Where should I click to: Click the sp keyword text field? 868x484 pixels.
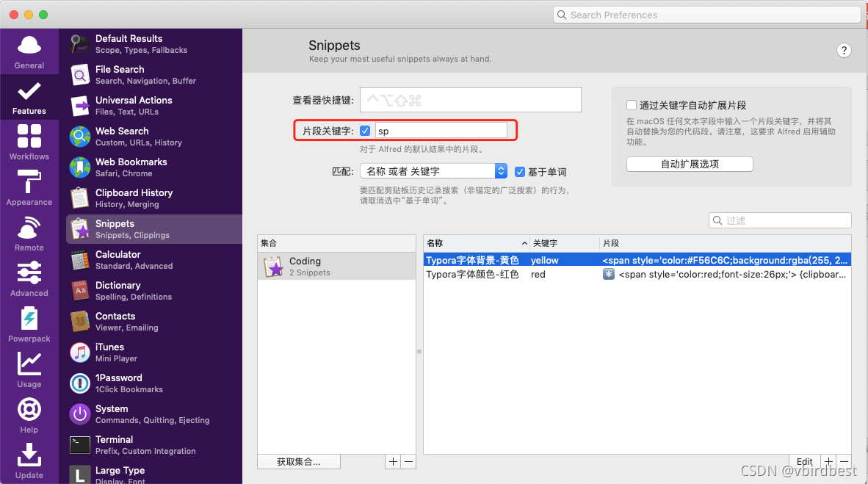coord(441,131)
